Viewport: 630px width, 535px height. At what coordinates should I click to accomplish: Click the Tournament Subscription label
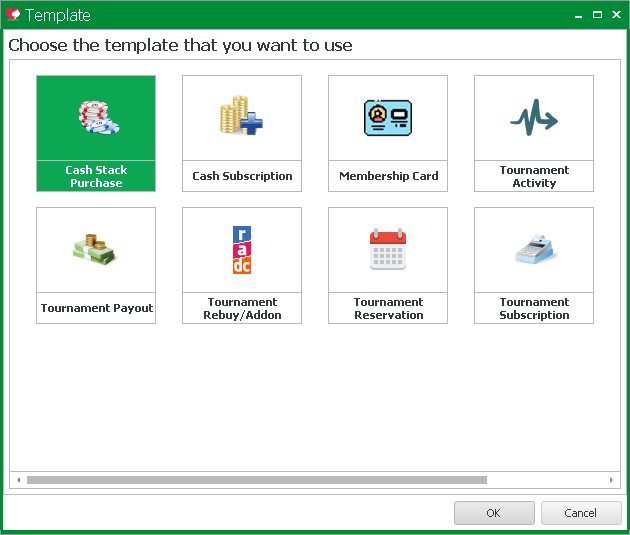[534, 308]
